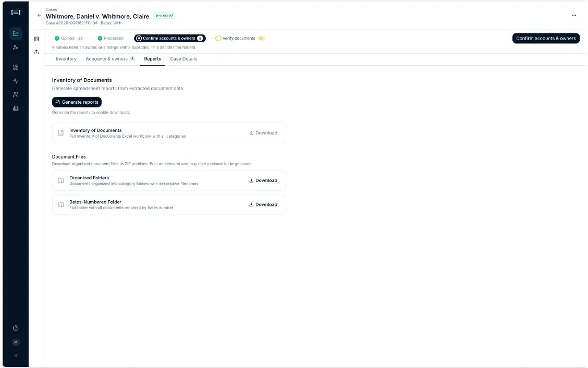Click the case number text under title

(x=71, y=23)
